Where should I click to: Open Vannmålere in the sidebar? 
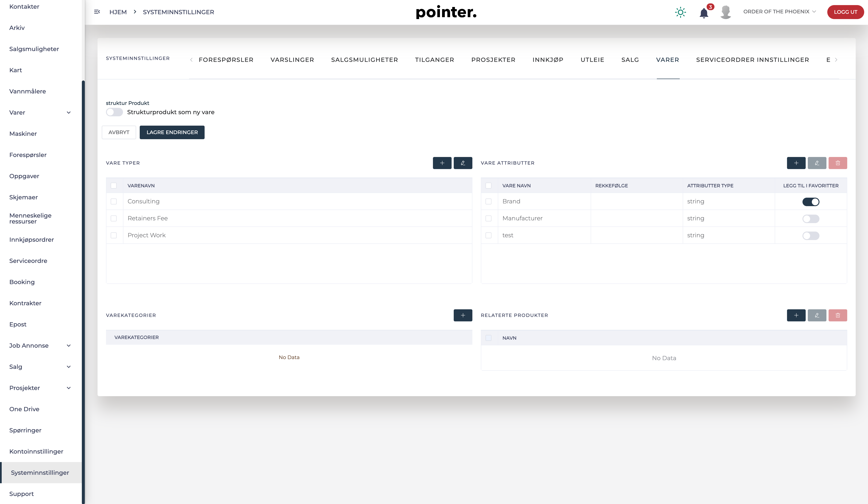pyautogui.click(x=28, y=91)
